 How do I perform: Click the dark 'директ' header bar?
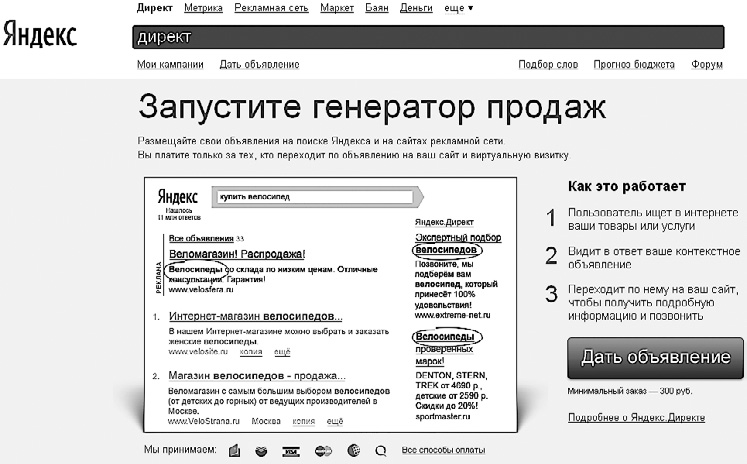pyautogui.click(x=428, y=37)
